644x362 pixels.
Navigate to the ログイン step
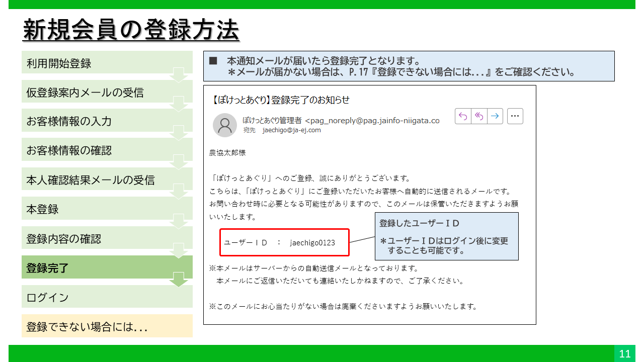pos(107,297)
